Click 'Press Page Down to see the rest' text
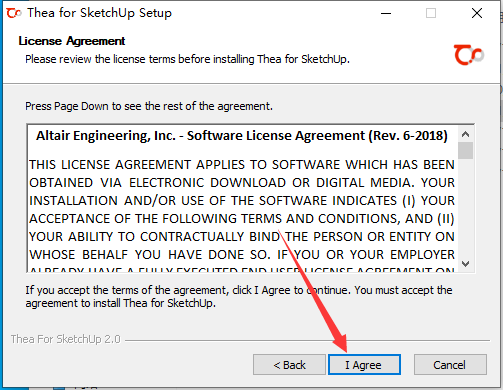Image resolution: width=503 pixels, height=390 pixels. tap(149, 106)
